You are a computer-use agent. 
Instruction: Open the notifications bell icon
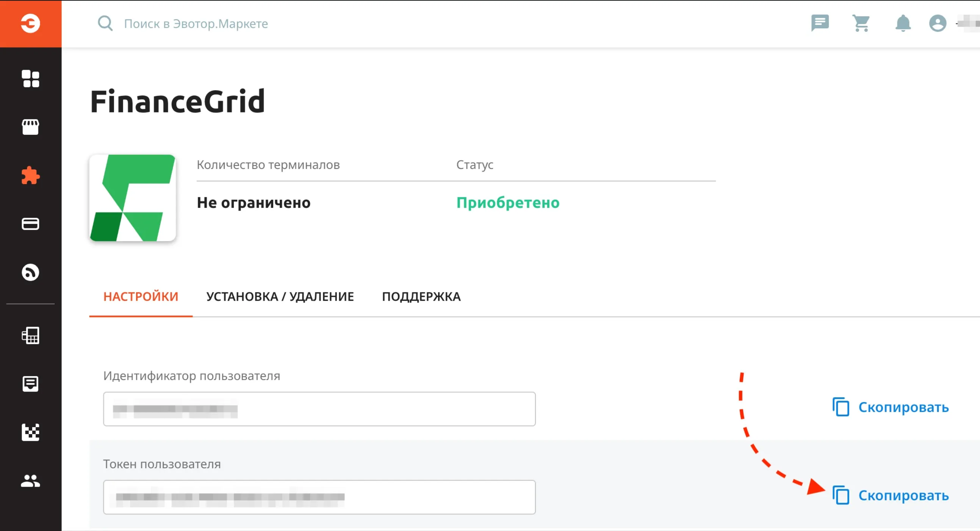click(903, 23)
